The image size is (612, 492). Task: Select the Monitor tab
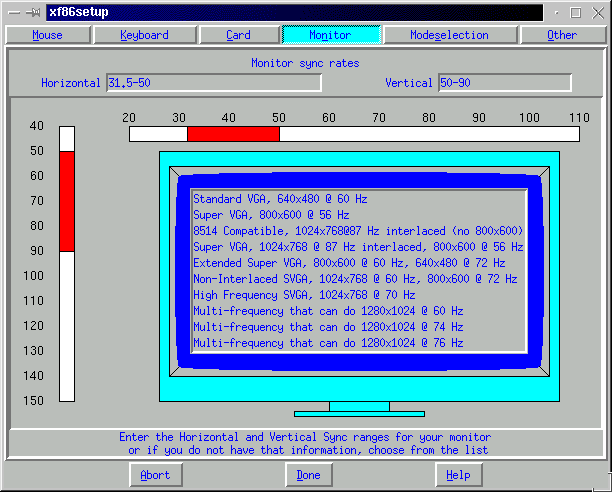[330, 35]
